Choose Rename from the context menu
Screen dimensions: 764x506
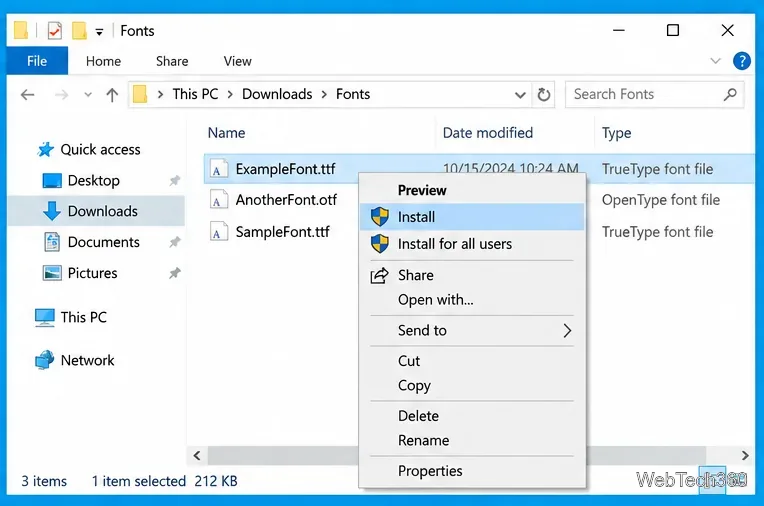pyautogui.click(x=423, y=441)
